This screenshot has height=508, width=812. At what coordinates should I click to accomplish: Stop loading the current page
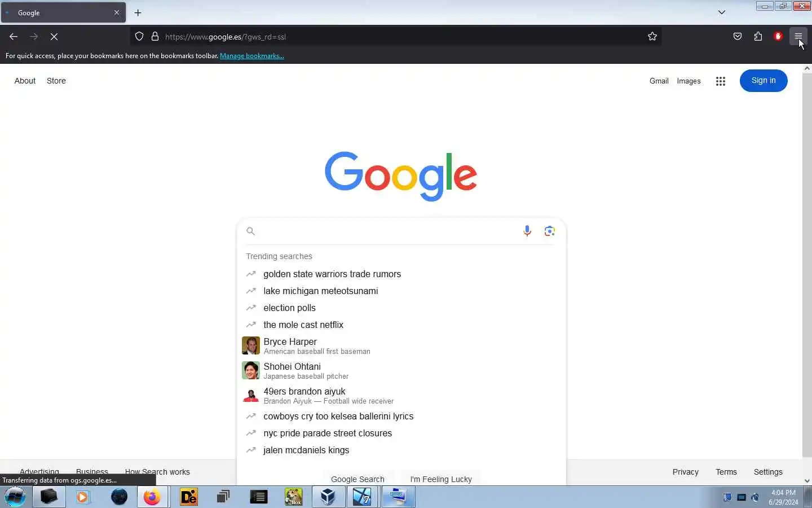(x=54, y=37)
